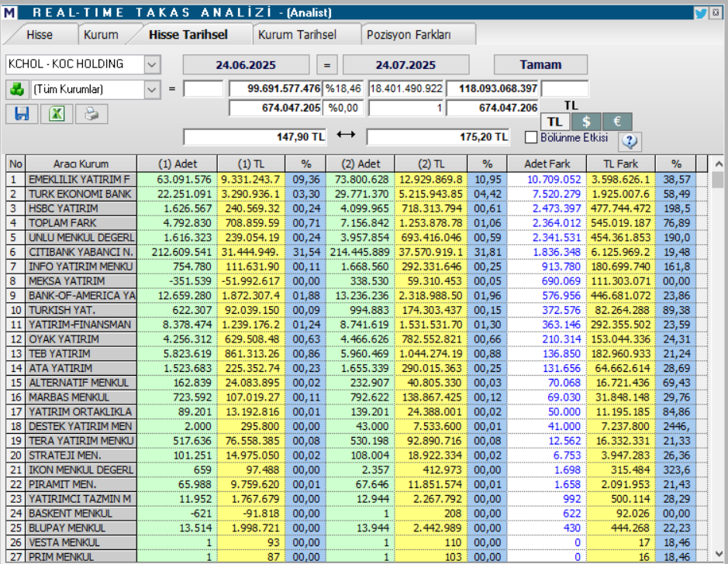The image size is (728, 564).
Task: Enable Bölünme Etkisi checkbox
Action: 530,138
